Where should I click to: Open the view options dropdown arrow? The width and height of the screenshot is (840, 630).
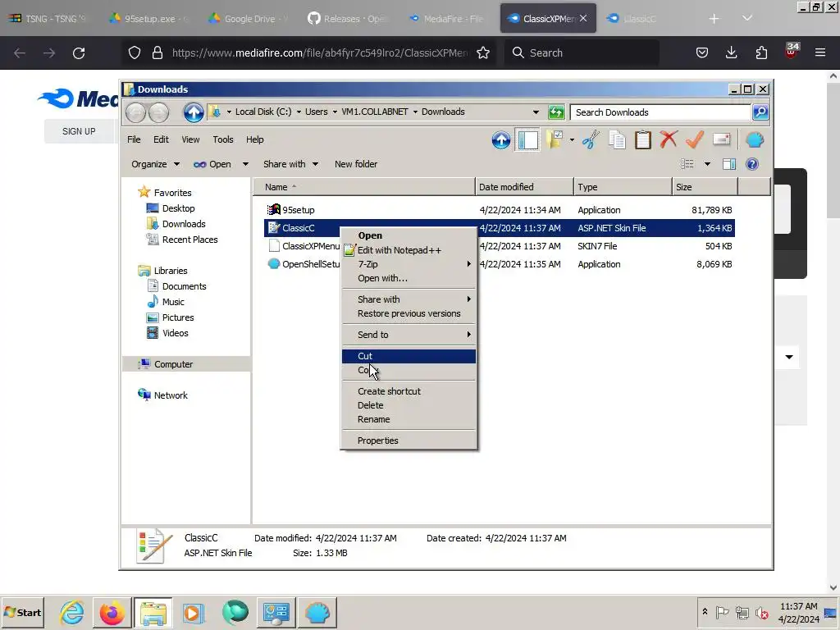707,164
